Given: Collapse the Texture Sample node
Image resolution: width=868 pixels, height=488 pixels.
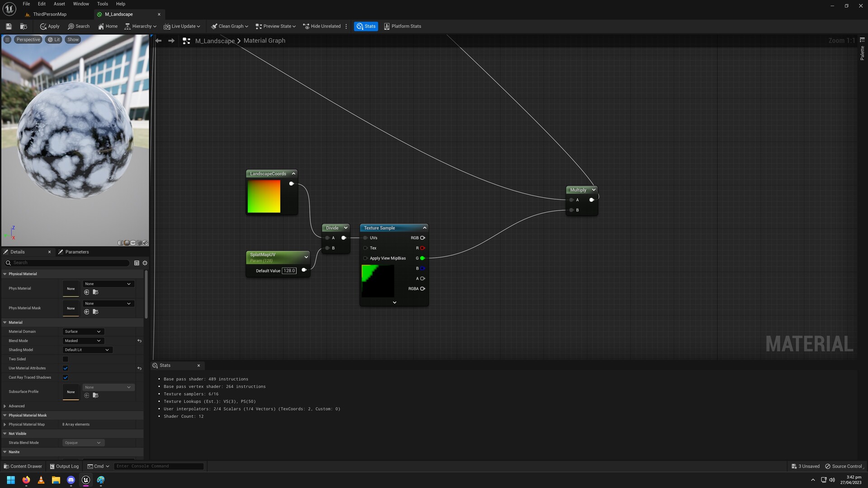Looking at the screenshot, I should point(424,228).
